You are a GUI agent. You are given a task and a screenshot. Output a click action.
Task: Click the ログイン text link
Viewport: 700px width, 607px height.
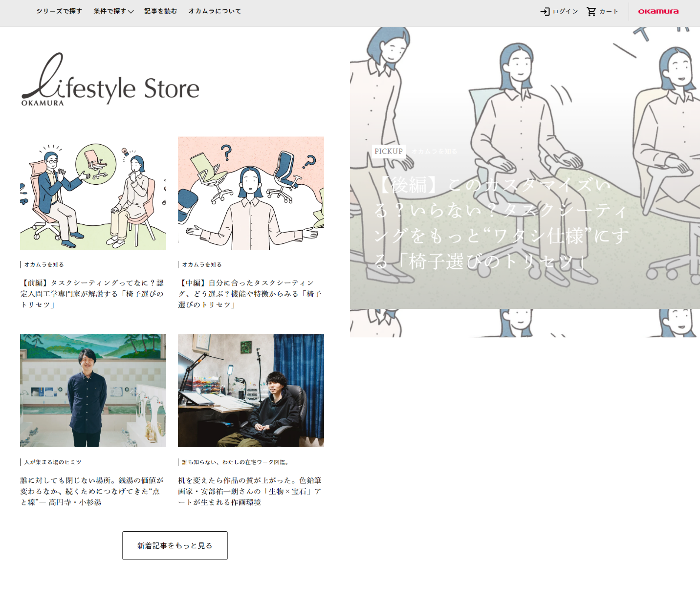(x=565, y=11)
